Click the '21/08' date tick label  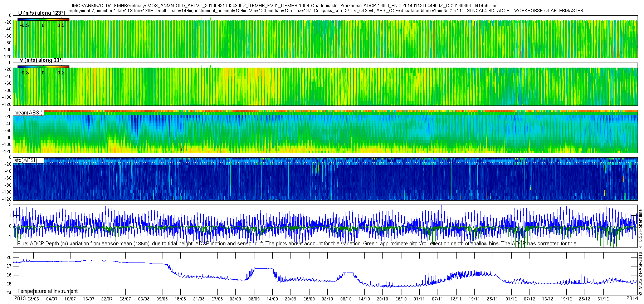pos(199,299)
